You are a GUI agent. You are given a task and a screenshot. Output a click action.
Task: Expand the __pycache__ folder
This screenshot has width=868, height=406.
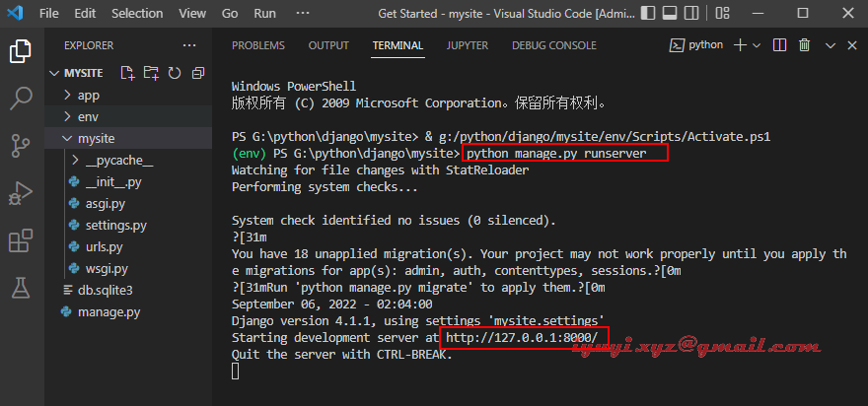click(x=118, y=160)
